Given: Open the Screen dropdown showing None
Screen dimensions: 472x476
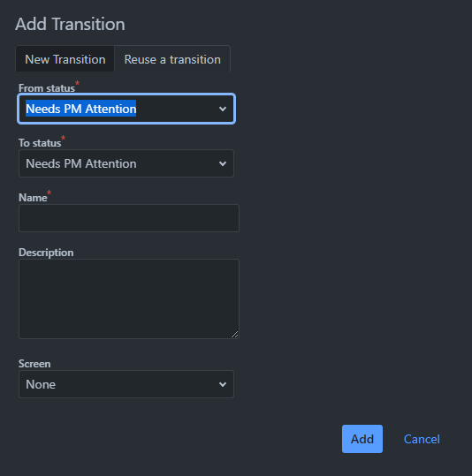Looking at the screenshot, I should pyautogui.click(x=126, y=384).
